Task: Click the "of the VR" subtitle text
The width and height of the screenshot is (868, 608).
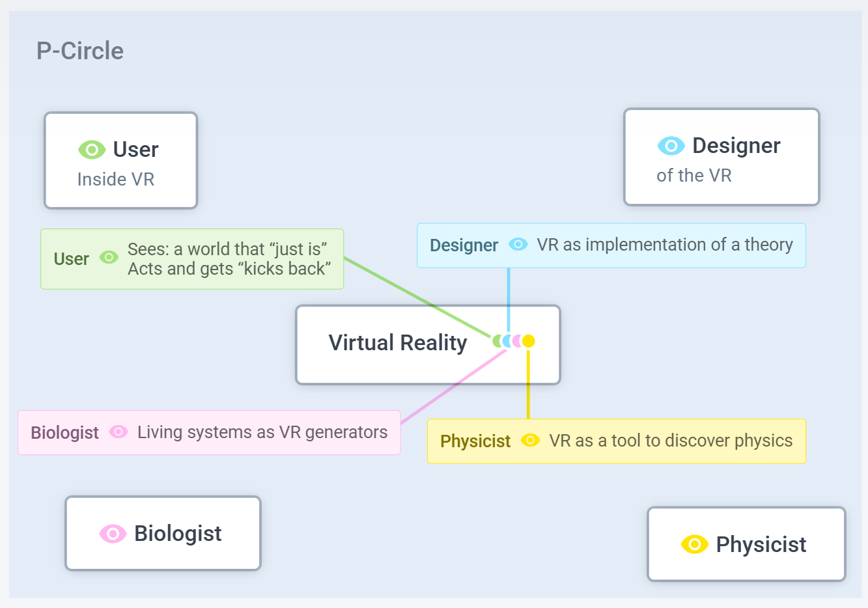Action: coord(694,176)
